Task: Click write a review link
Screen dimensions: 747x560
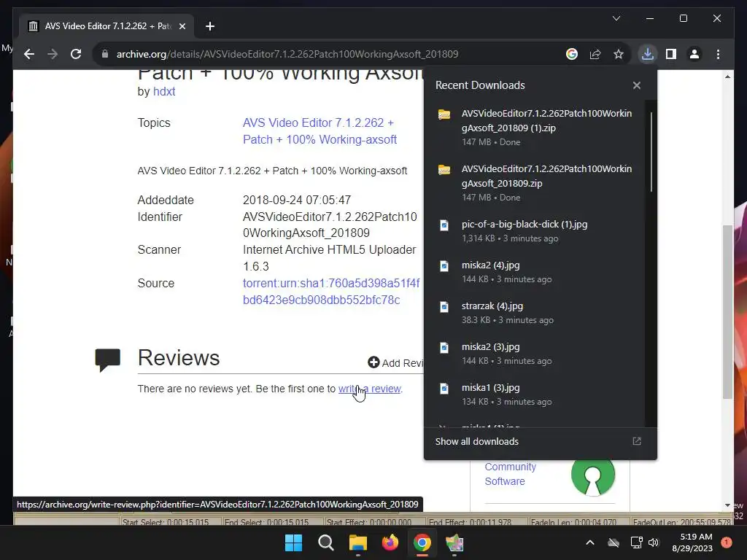Action: (x=370, y=389)
